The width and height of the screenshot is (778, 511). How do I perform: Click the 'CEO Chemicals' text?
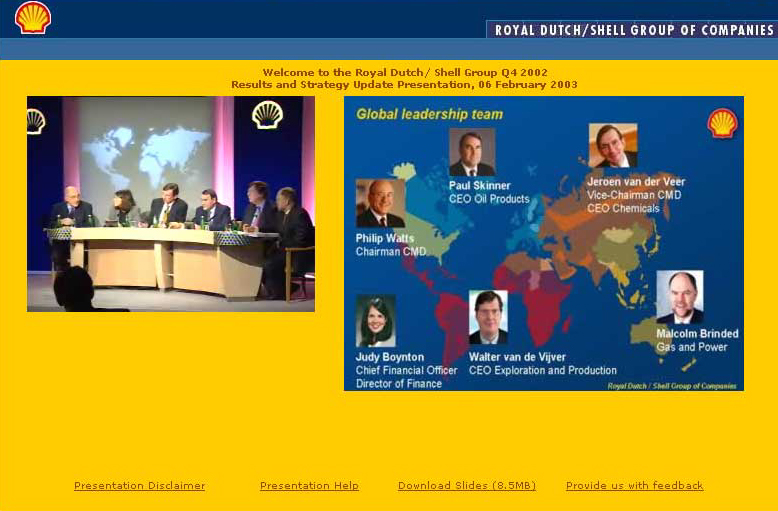(x=623, y=208)
